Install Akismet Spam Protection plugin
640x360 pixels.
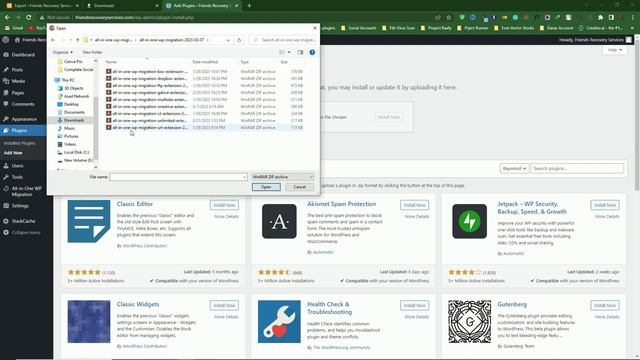[415, 205]
